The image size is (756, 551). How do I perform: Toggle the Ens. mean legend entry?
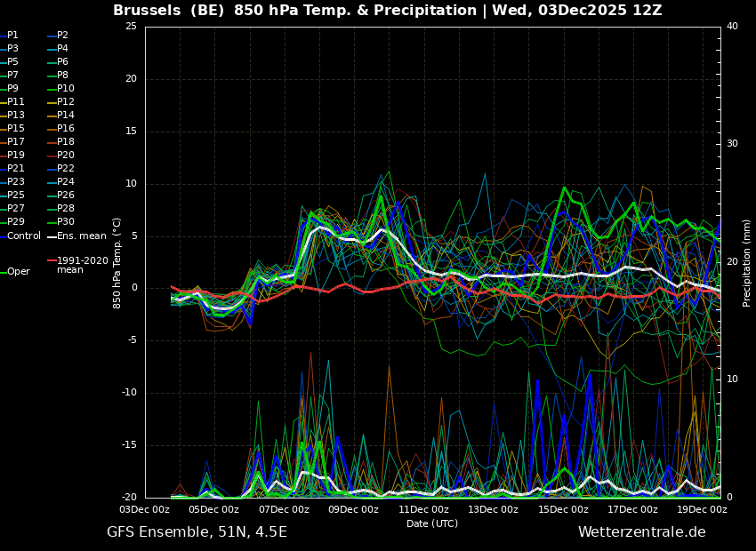81,236
